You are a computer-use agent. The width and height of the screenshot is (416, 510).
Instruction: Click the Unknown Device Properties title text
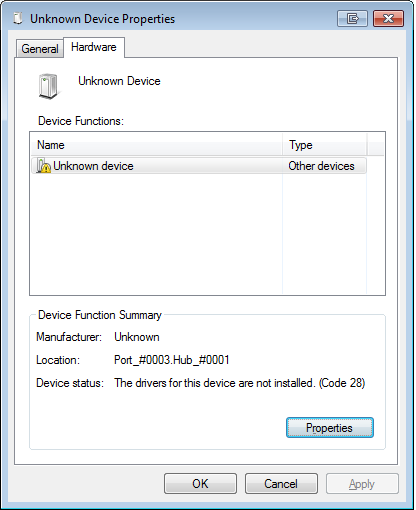point(102,19)
